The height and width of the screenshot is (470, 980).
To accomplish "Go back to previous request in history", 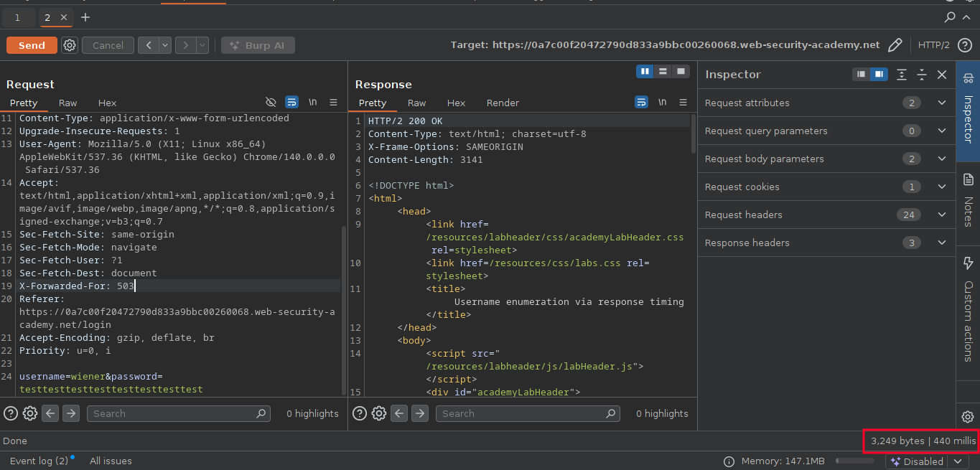I will pyautogui.click(x=148, y=45).
